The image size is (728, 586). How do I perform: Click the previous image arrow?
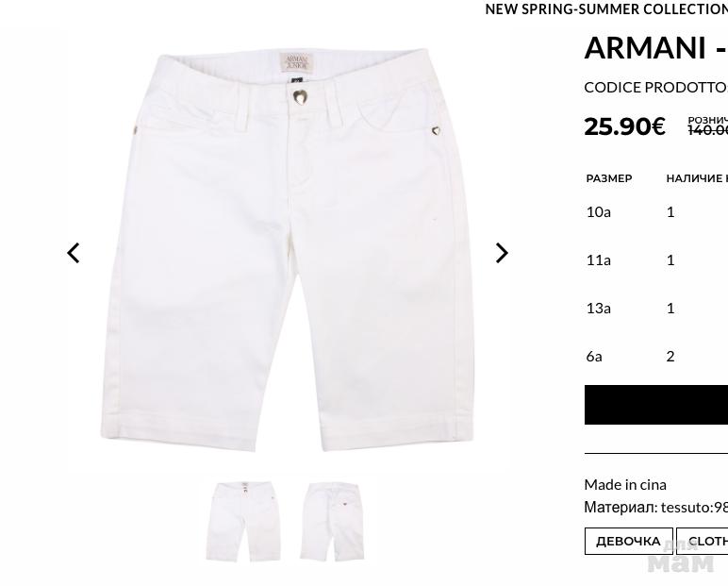pyautogui.click(x=74, y=253)
